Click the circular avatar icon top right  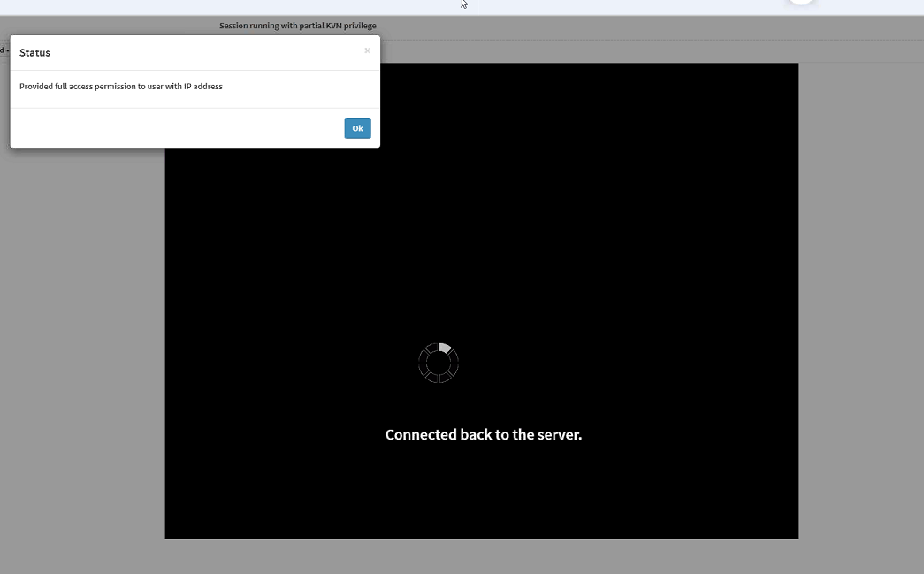click(800, 3)
